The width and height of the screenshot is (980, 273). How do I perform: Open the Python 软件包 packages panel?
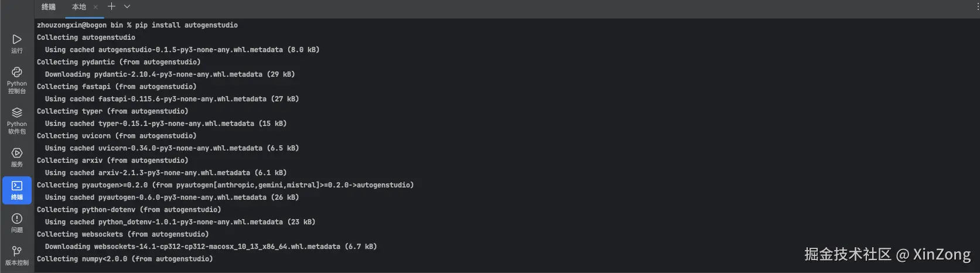(17, 120)
